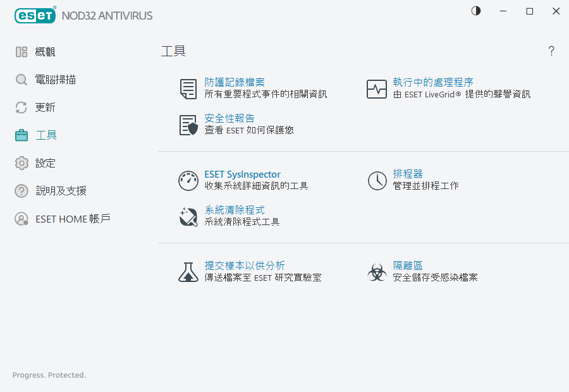Click the 說明及支援 question circle icon

[x=21, y=191]
